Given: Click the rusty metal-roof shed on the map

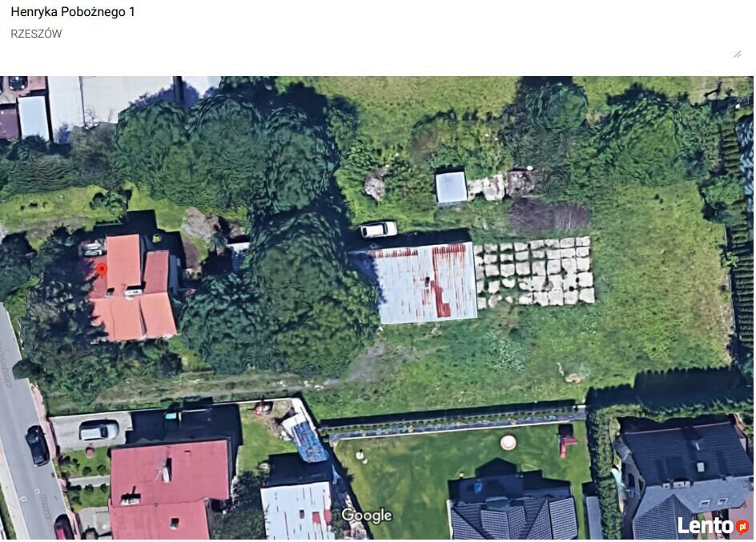Looking at the screenshot, I should coord(424,283).
